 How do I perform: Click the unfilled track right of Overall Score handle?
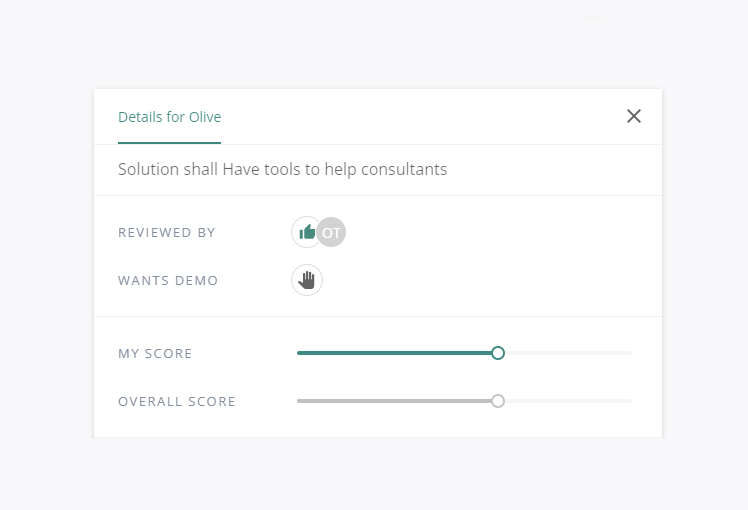(568, 401)
